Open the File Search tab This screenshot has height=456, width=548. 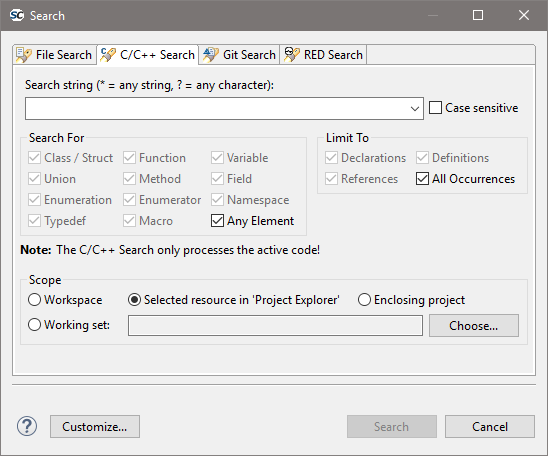pyautogui.click(x=55, y=55)
